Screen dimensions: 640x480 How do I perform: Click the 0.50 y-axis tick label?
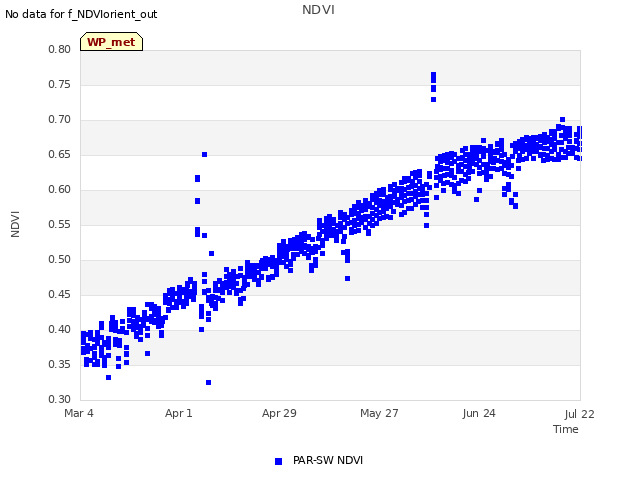pyautogui.click(x=60, y=260)
